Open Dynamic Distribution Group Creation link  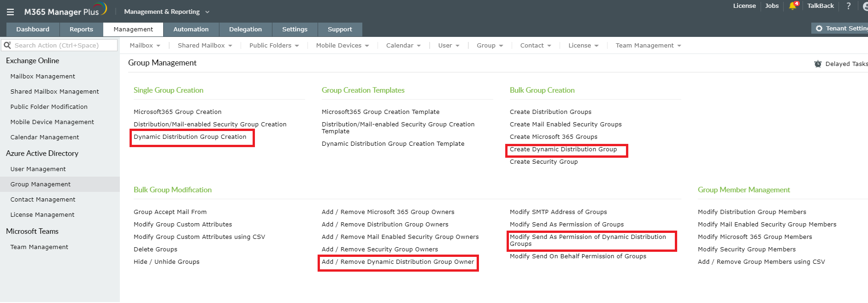(190, 137)
